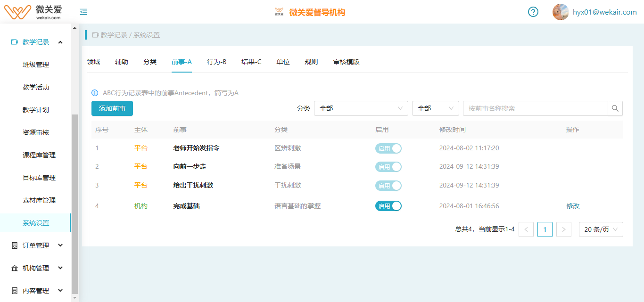
Task: Open the 分类 dropdown showing 全部
Action: click(361, 108)
